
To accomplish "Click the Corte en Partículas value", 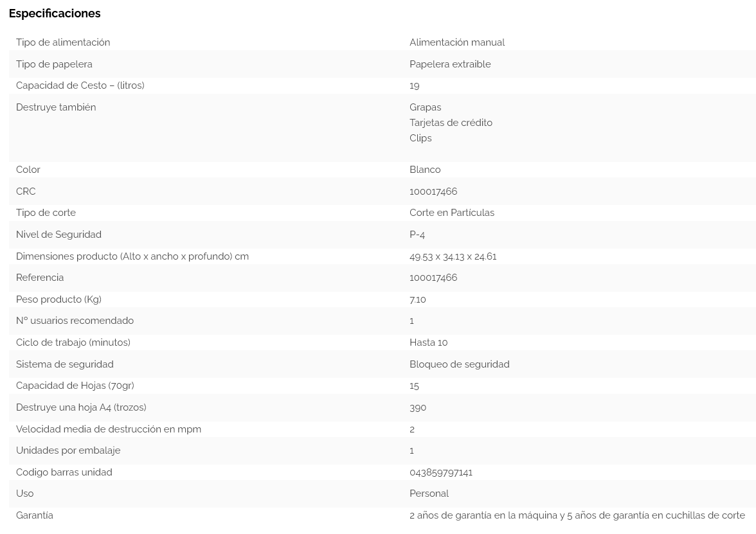I will [451, 213].
